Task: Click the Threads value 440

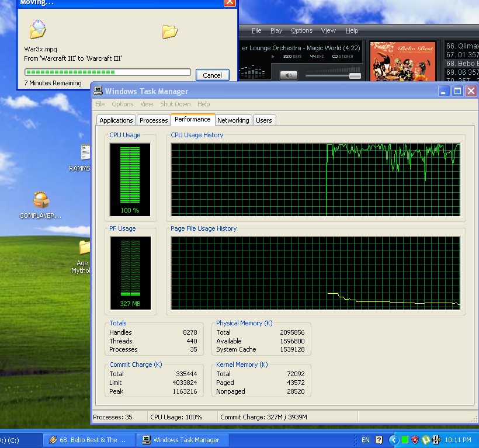Action: [192, 341]
